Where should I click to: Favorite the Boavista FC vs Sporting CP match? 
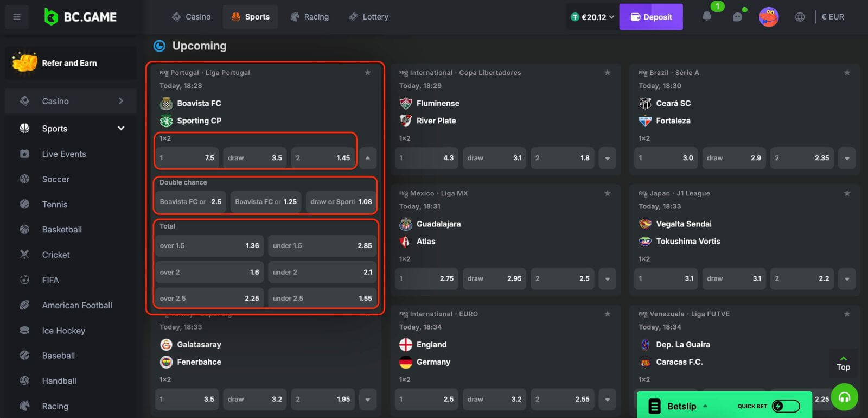tap(368, 72)
